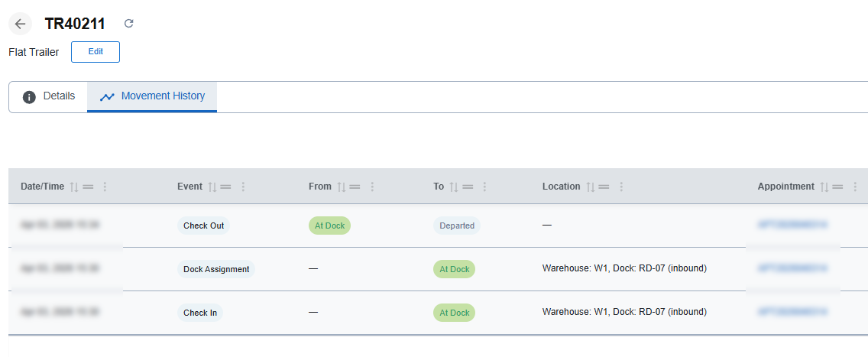
Task: Open Event column options menu
Action: click(243, 187)
